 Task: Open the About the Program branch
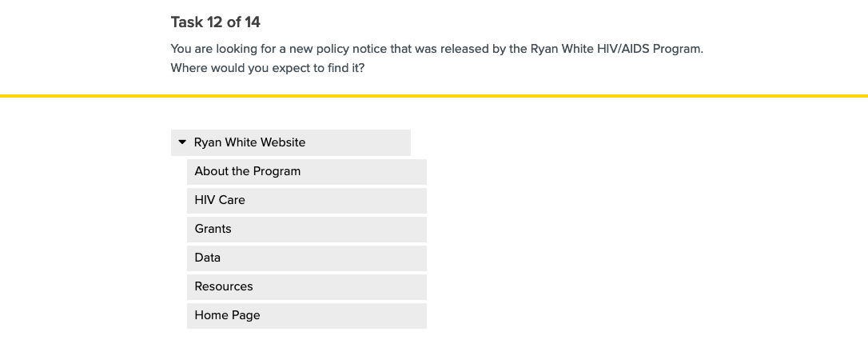point(306,171)
